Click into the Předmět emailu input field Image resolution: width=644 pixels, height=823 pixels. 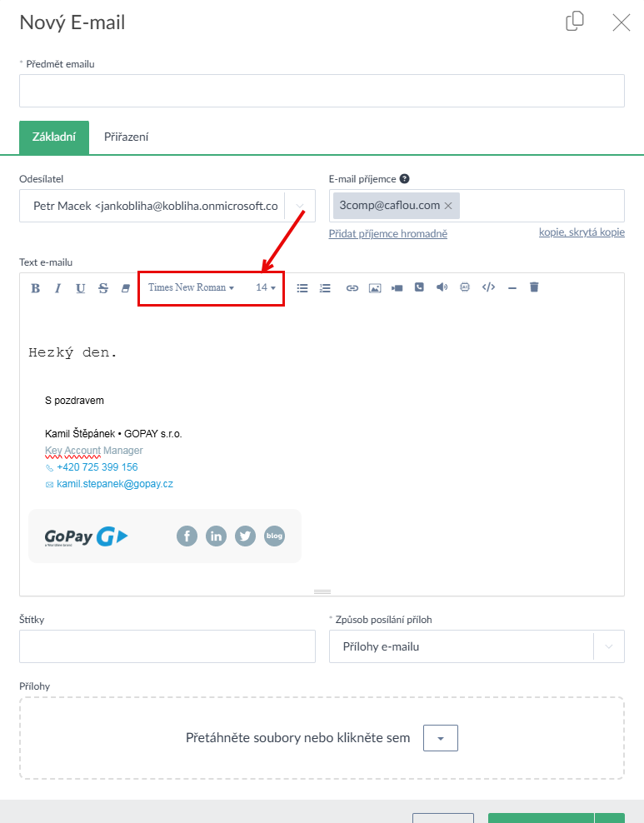coord(322,91)
